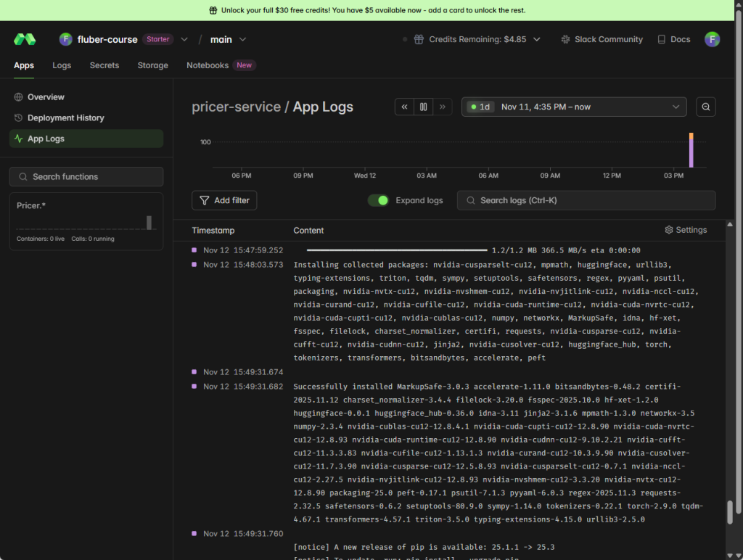Toggle the Expand logs switch

378,200
